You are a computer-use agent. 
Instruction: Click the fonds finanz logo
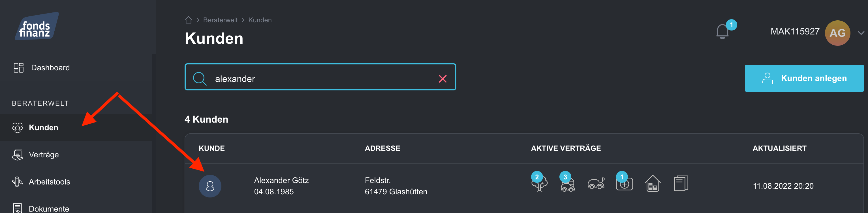pyautogui.click(x=37, y=27)
